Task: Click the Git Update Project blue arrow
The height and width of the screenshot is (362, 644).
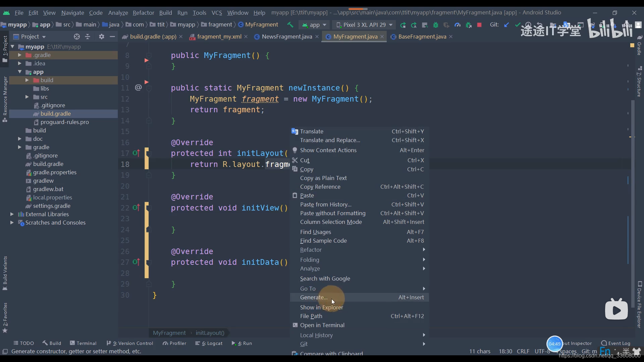Action: point(506,25)
